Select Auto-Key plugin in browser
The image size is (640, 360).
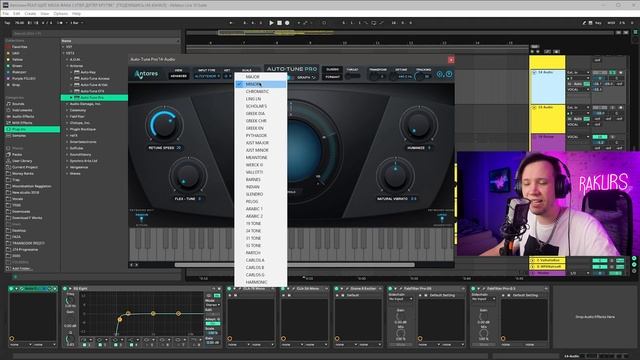tap(95, 72)
